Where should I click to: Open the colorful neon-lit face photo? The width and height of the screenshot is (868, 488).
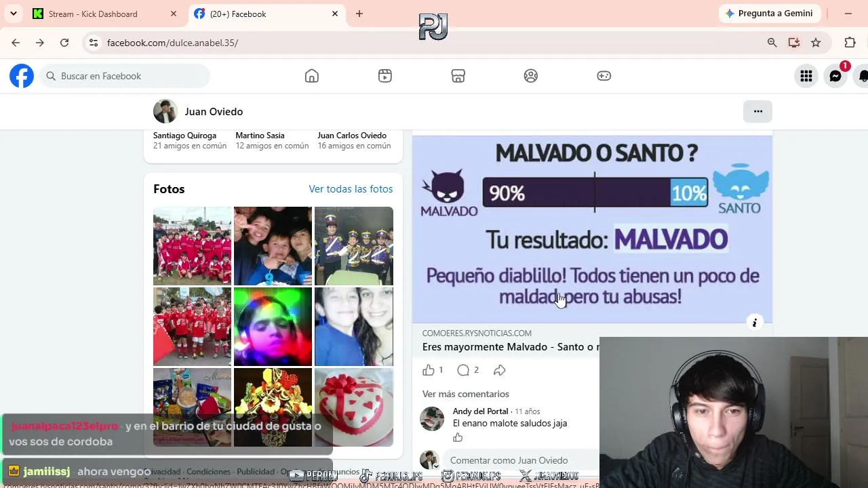coord(273,326)
